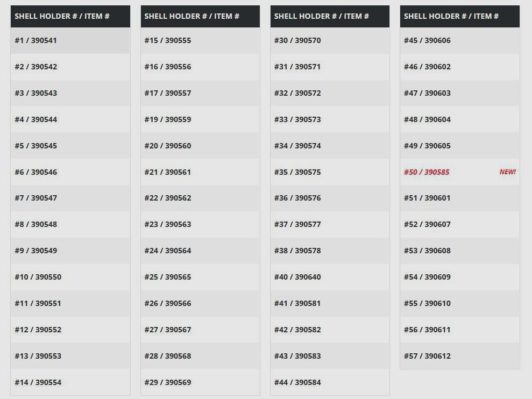
Task: Select row #46 / 390602
Action: [460, 67]
